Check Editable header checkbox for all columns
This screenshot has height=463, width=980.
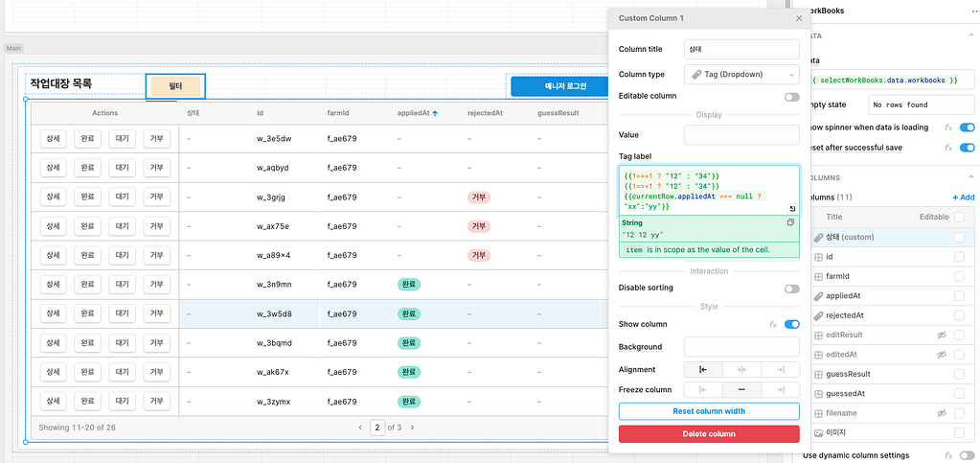coord(959,217)
